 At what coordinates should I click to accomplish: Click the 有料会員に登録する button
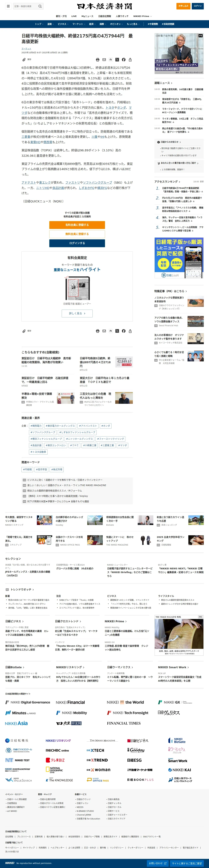pyautogui.click(x=77, y=225)
